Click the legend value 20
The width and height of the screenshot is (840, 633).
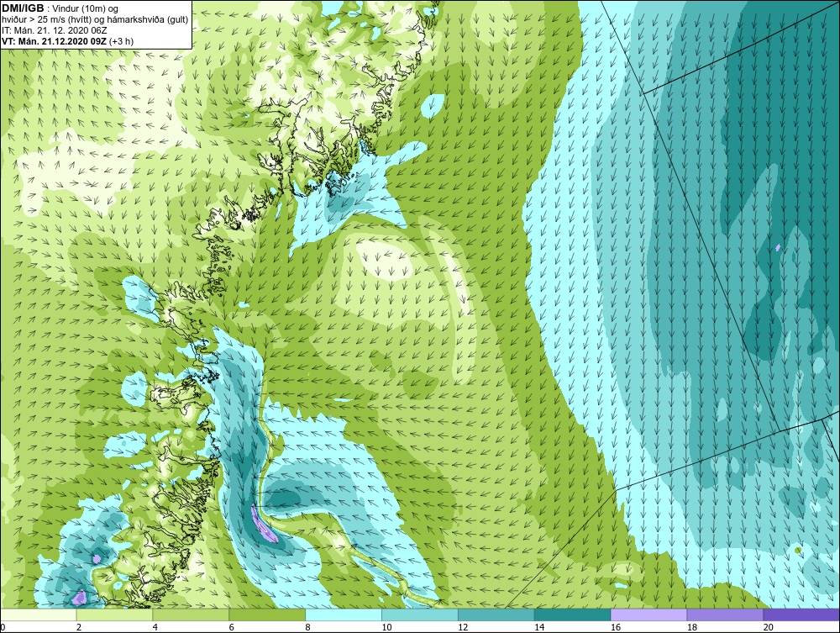(768, 627)
